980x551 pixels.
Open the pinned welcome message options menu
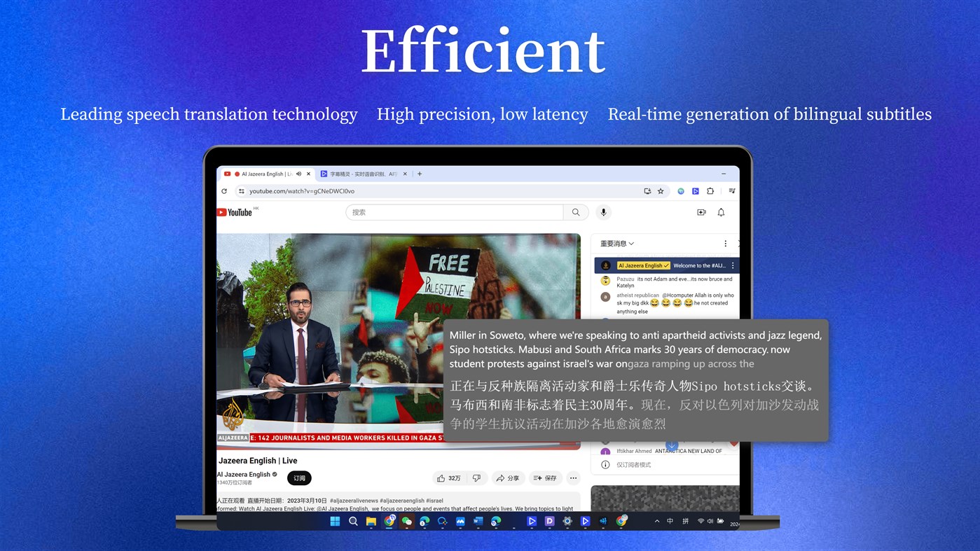pyautogui.click(x=732, y=265)
